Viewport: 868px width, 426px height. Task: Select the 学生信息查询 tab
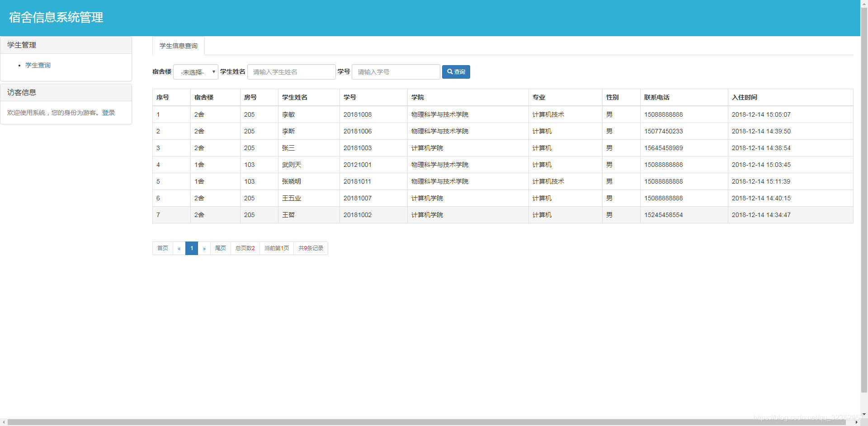(179, 46)
